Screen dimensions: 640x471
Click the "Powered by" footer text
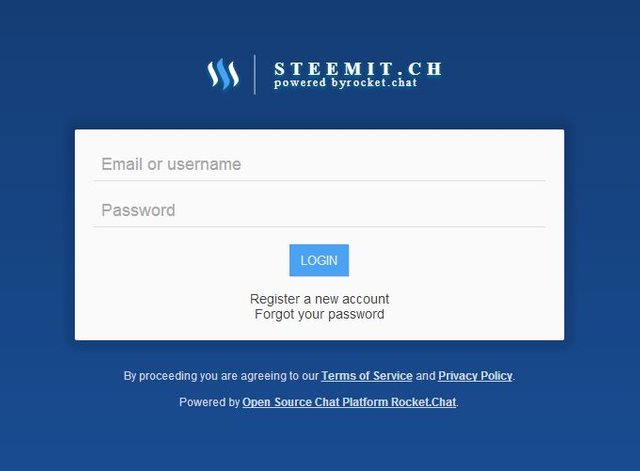click(209, 402)
